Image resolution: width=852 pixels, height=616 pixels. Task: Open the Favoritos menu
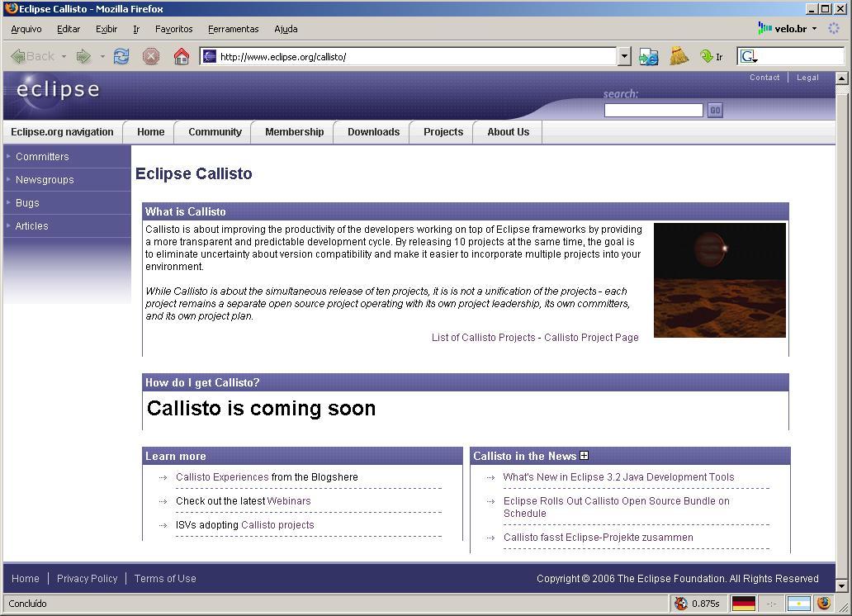[x=174, y=29]
